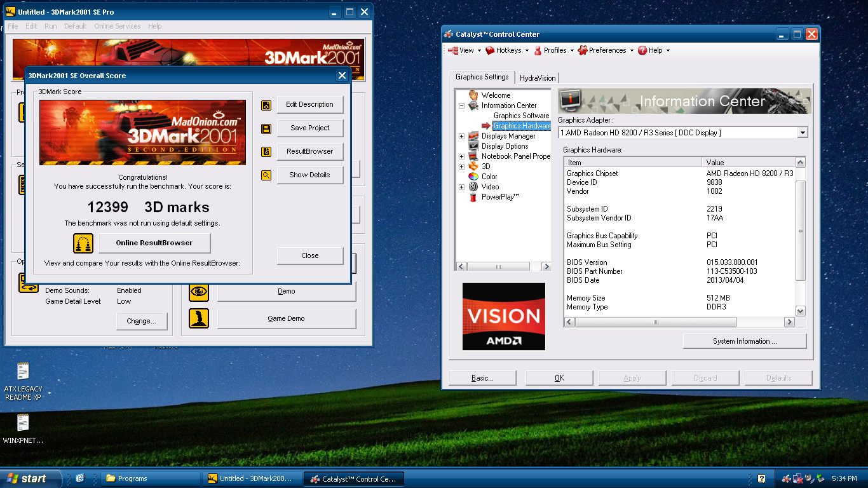Click the orange 3D cube icon
Viewport: 868px width, 488px height.
pyautogui.click(x=473, y=166)
